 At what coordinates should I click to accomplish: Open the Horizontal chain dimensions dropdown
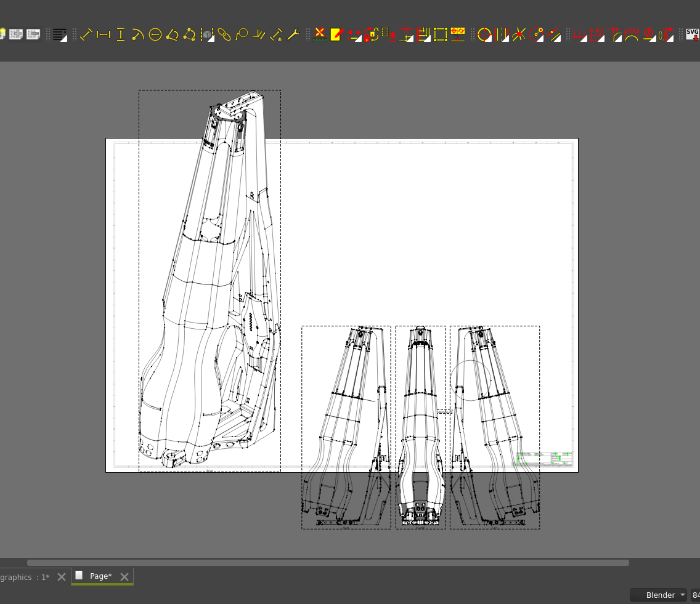point(580,34)
